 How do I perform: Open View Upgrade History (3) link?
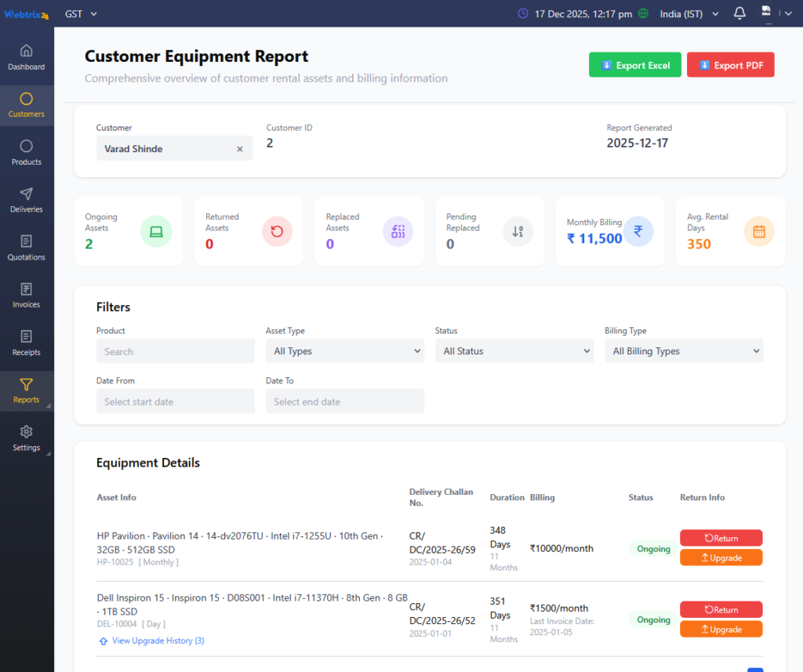[x=158, y=641]
